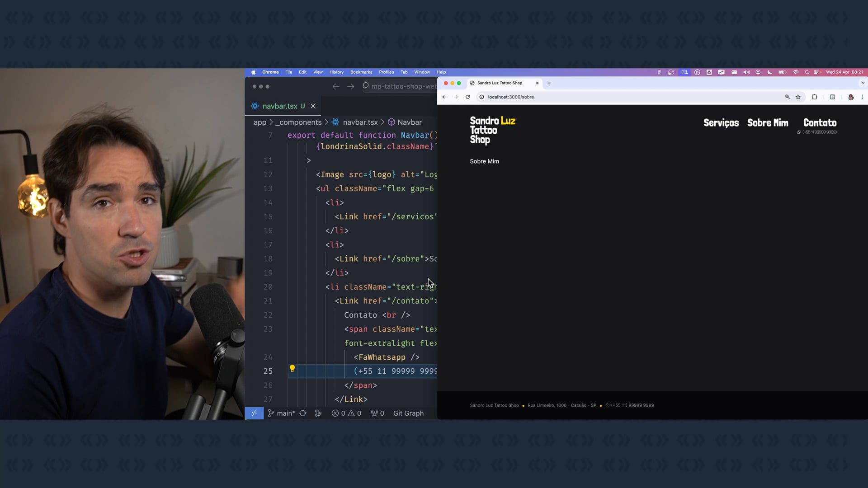Open Chrome extensions puzzle icon

point(814,97)
